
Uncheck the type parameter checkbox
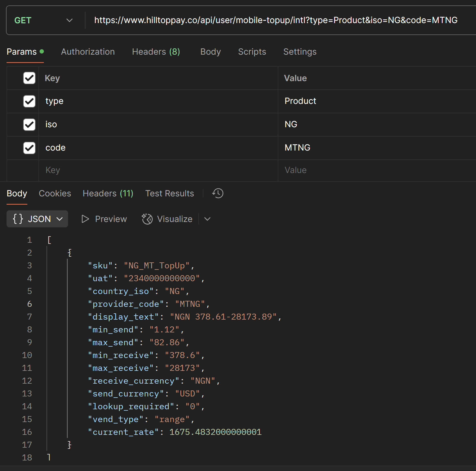click(x=29, y=101)
